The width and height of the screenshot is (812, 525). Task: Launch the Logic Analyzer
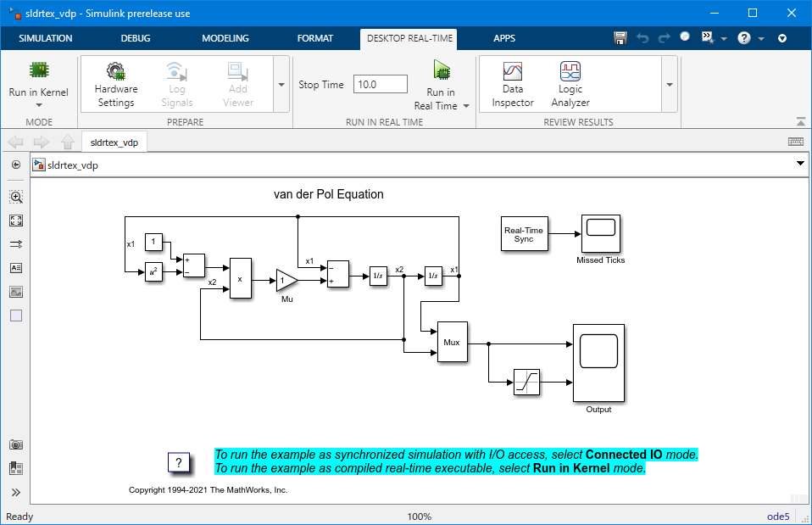pos(570,84)
